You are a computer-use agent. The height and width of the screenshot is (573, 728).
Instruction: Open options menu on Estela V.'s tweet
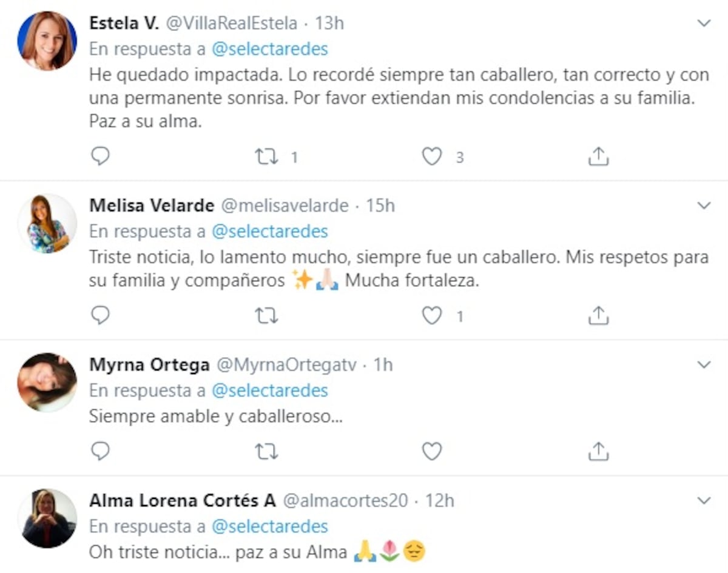coord(704,24)
